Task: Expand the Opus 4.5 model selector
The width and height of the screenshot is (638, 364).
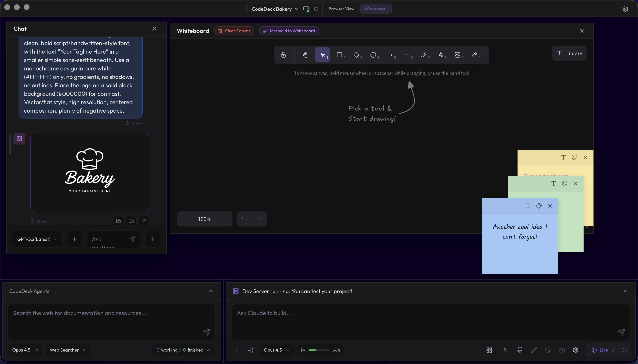Action: pyautogui.click(x=276, y=350)
